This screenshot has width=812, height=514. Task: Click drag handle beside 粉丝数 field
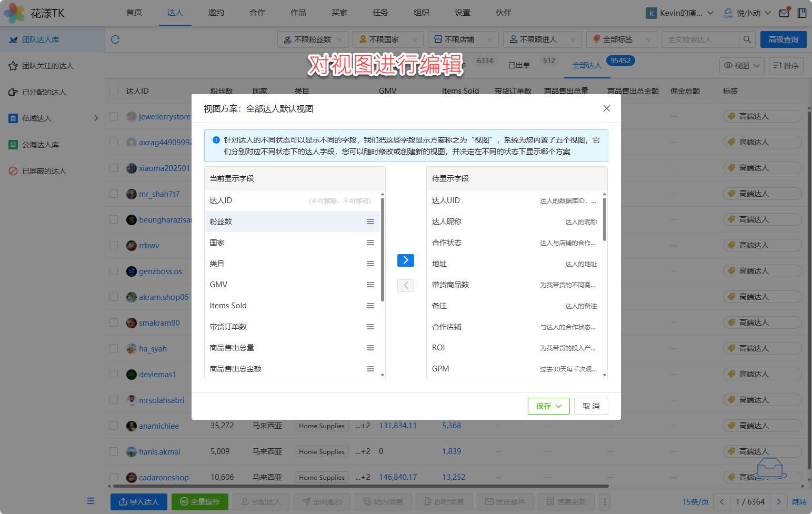point(370,221)
